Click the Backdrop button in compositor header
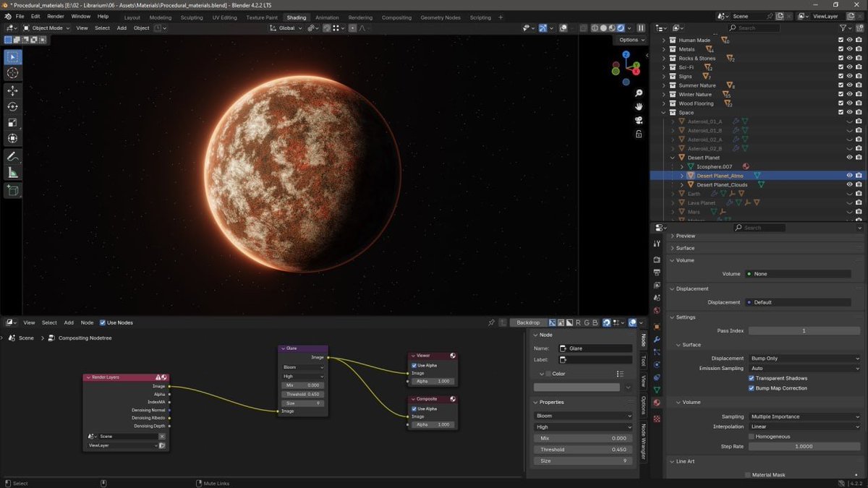 tap(528, 322)
